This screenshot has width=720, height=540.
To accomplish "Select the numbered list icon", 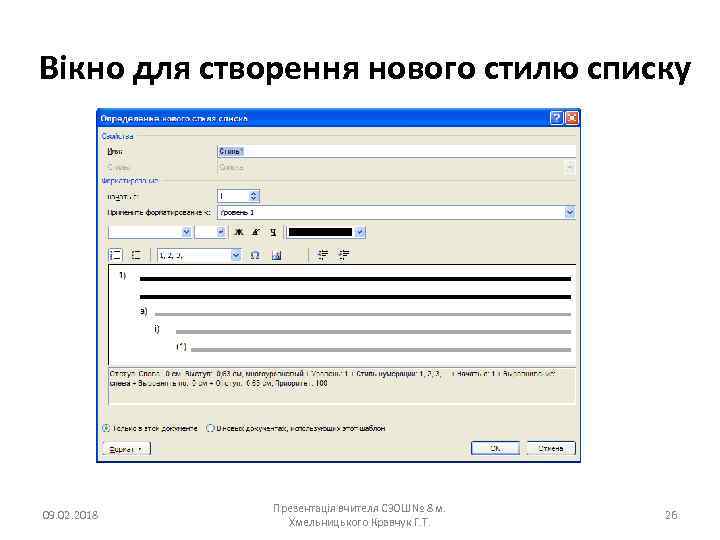I will pyautogui.click(x=116, y=255).
